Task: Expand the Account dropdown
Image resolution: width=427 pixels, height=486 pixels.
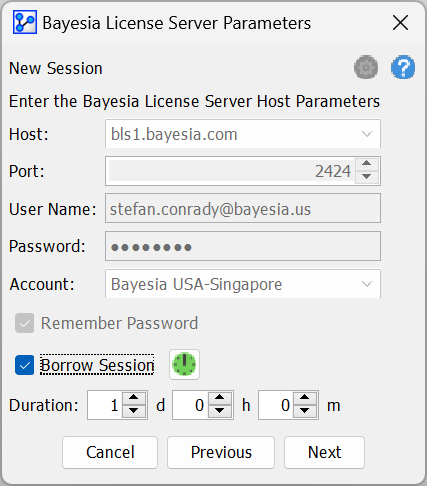Action: coord(367,284)
